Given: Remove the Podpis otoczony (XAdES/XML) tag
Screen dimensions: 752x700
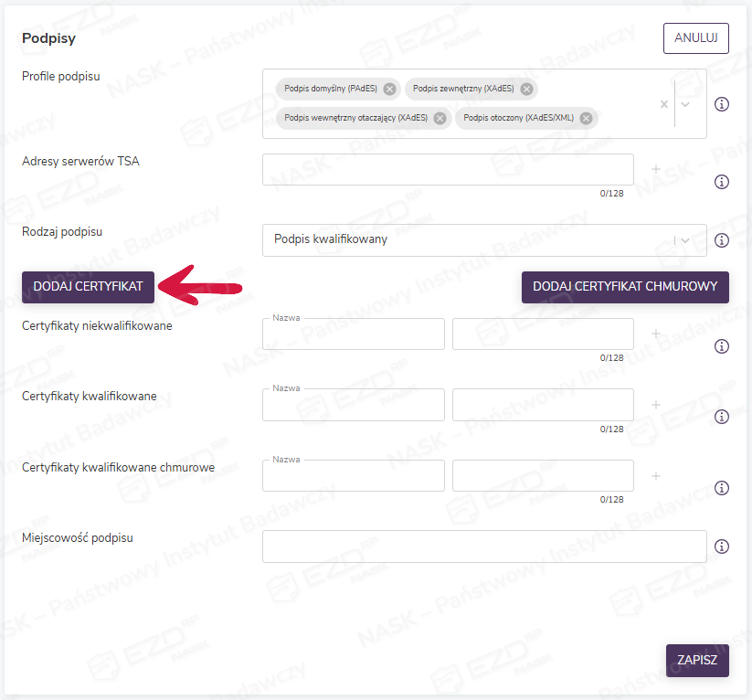Looking at the screenshot, I should click(586, 118).
